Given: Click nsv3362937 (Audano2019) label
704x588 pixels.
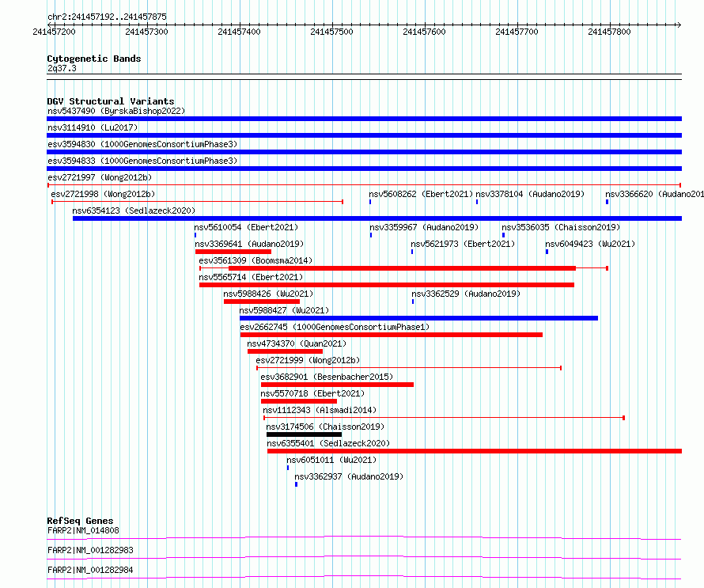Looking at the screenshot, I should [x=349, y=476].
